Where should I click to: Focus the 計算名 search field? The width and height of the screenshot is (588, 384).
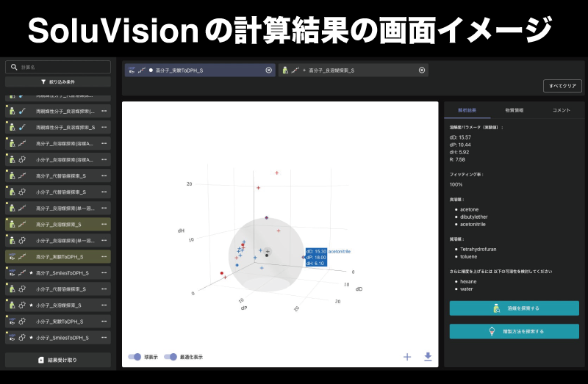58,67
